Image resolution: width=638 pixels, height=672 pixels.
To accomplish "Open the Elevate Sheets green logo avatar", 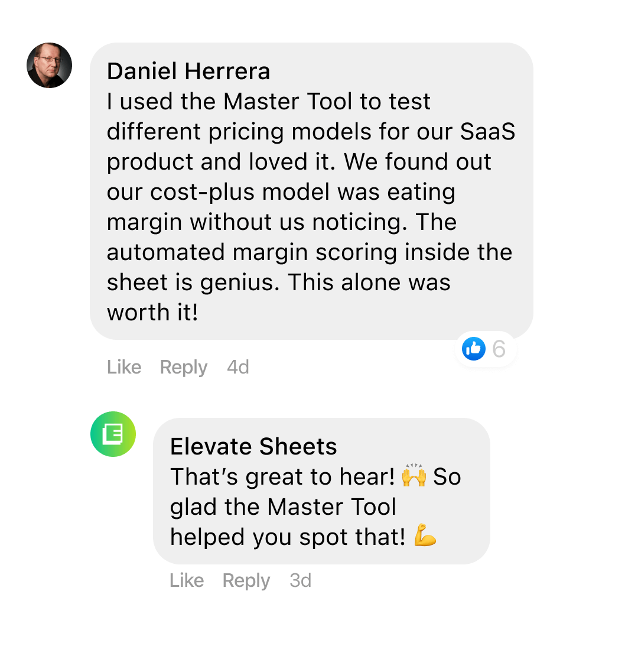I will coord(113,434).
